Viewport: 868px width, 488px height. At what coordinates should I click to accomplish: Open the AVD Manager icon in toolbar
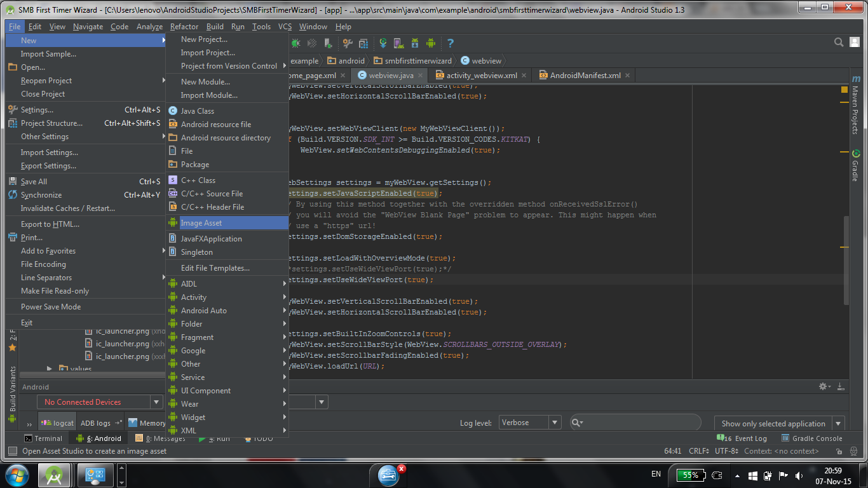(398, 43)
